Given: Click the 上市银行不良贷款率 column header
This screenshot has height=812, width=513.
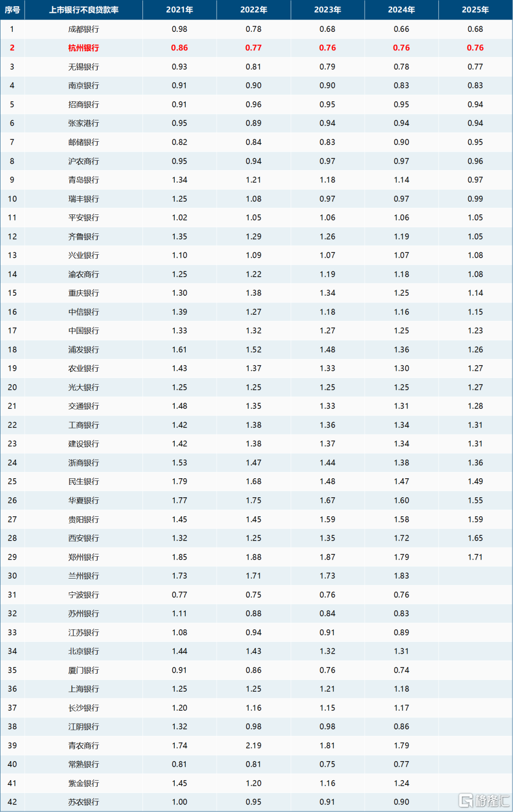Looking at the screenshot, I should click(x=84, y=10).
